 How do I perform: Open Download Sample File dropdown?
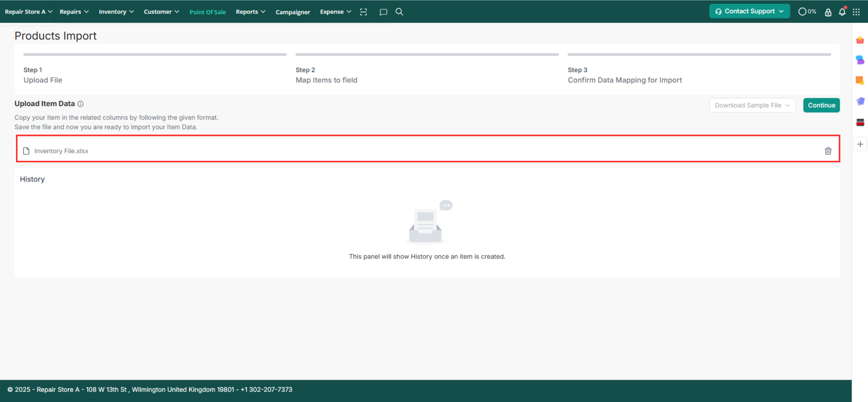(x=752, y=105)
